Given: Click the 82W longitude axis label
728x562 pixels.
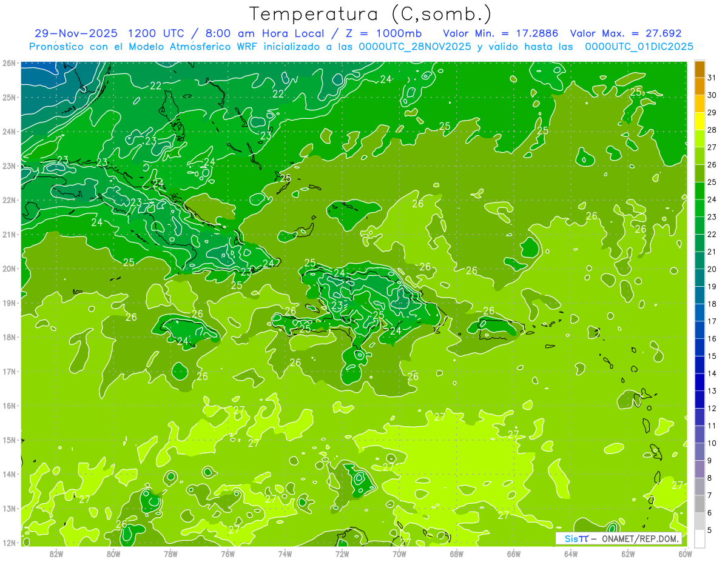Looking at the screenshot, I should 56,554.
